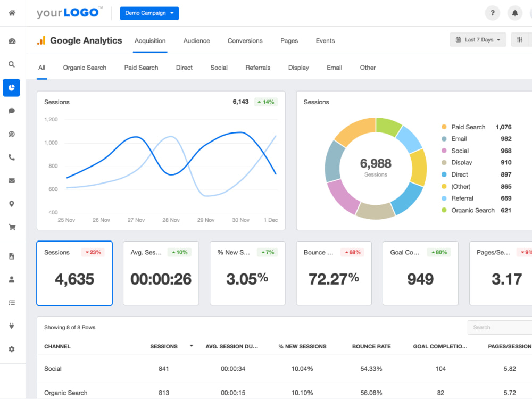This screenshot has height=399, width=532.
Task: Select the Organic Search channel tab
Action: 85,68
